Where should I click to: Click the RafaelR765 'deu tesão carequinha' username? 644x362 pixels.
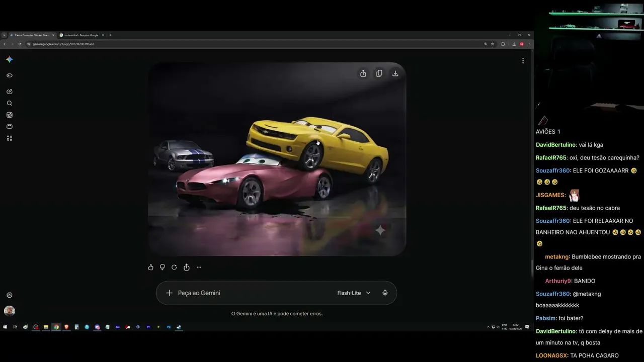point(551,158)
